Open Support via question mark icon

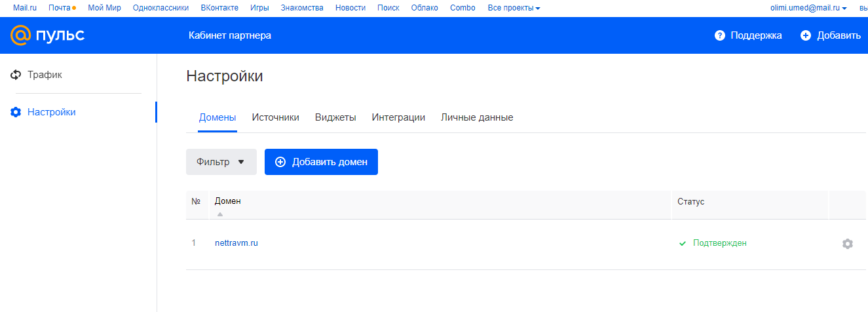pos(720,35)
